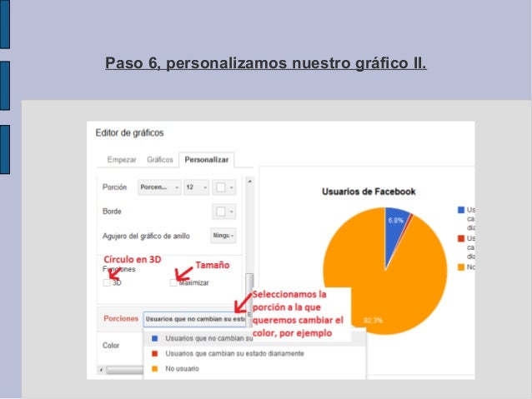Click the 'Borde' label
This screenshot has height=399, width=532.
click(112, 212)
